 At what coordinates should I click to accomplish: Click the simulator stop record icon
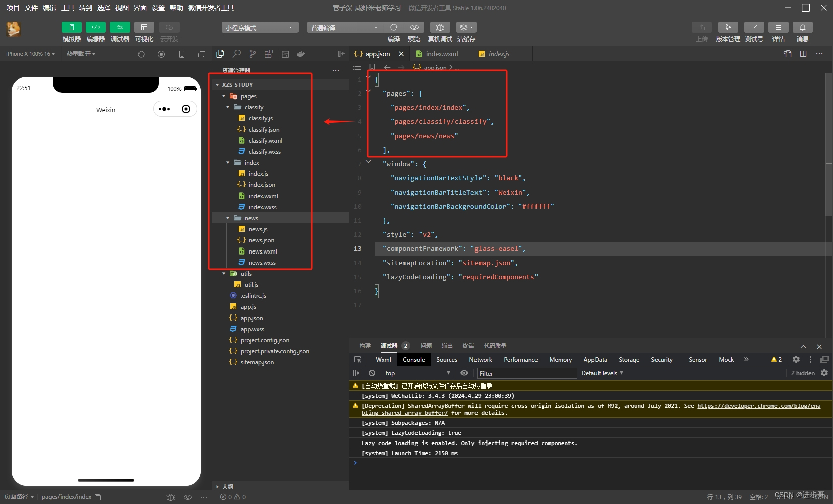(x=161, y=54)
